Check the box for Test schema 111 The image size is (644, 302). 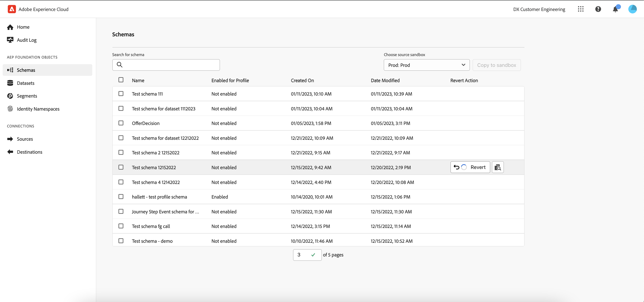click(121, 94)
